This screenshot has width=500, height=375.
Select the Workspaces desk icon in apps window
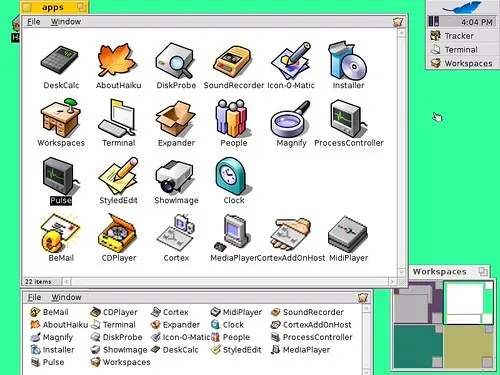point(61,118)
